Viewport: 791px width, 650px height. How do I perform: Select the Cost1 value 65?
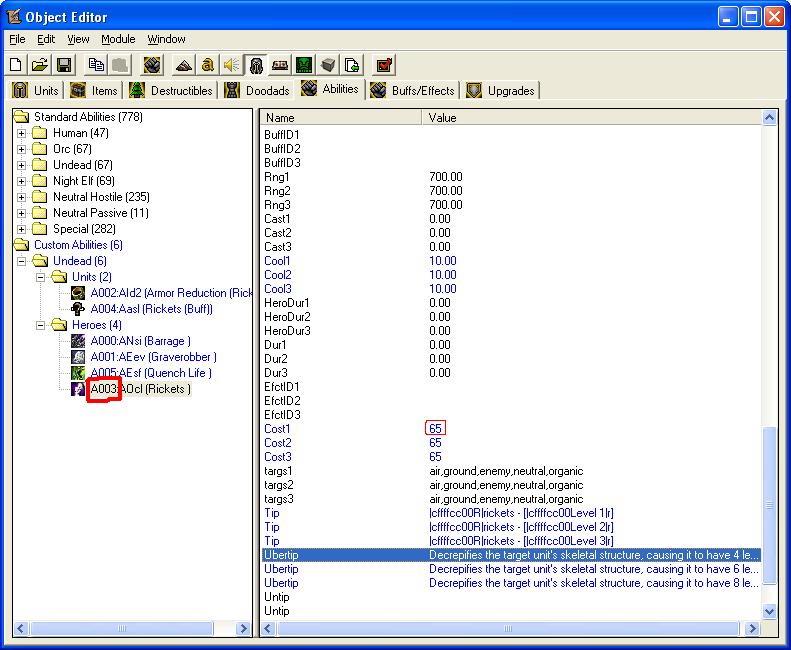[x=435, y=428]
